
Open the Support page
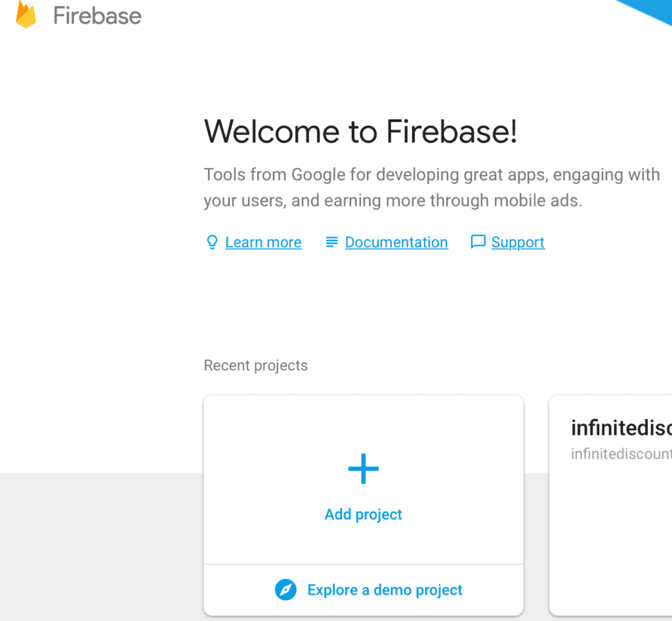click(518, 242)
